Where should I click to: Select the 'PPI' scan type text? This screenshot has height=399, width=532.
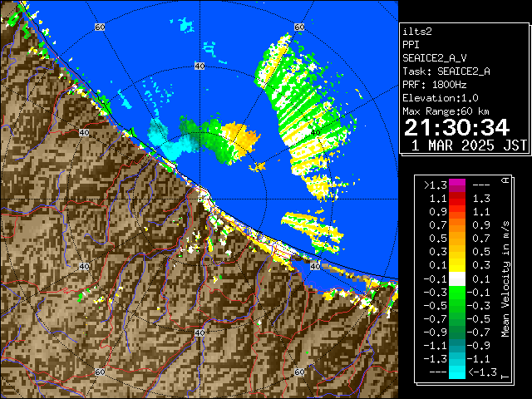point(411,45)
